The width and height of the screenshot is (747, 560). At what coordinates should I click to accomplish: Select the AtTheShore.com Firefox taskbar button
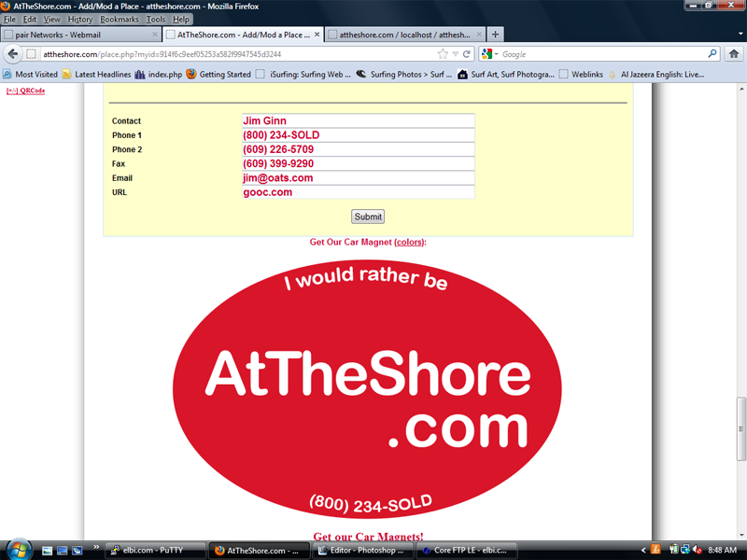(259, 551)
